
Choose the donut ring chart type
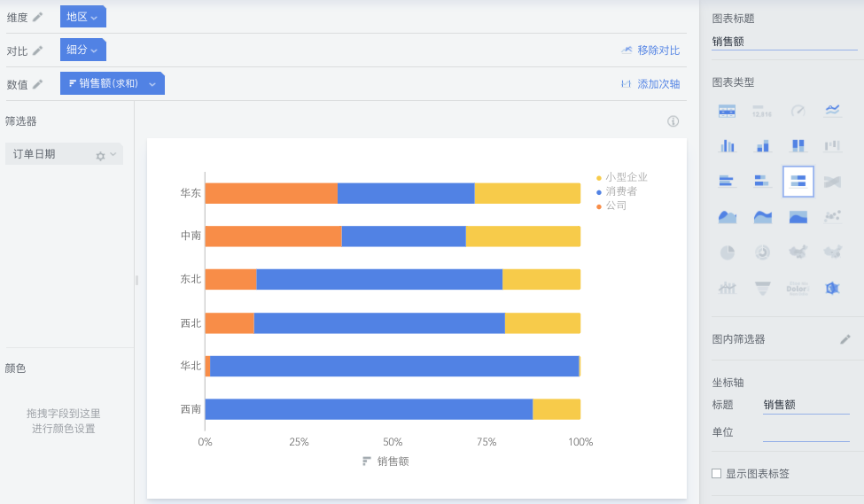click(x=763, y=252)
